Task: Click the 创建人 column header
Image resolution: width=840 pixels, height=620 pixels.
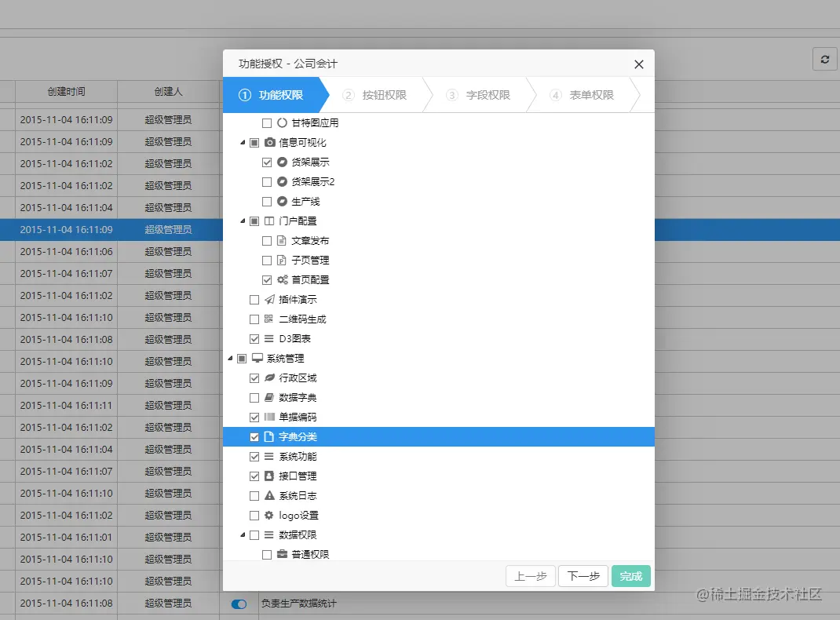Action: [168, 92]
